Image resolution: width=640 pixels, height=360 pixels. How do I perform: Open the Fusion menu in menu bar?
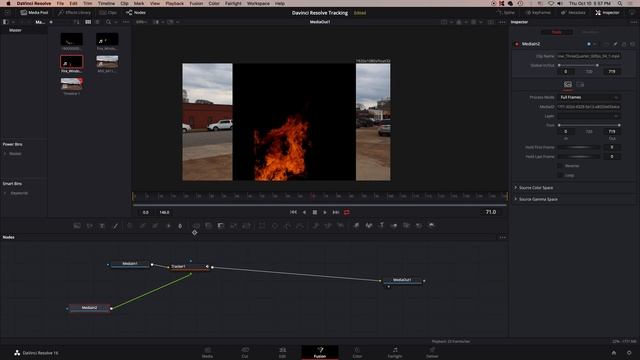(196, 3)
